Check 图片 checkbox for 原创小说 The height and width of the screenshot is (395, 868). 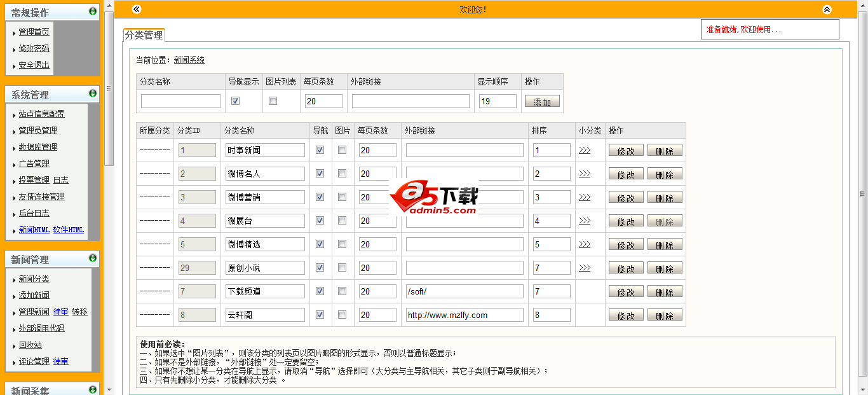tap(342, 268)
